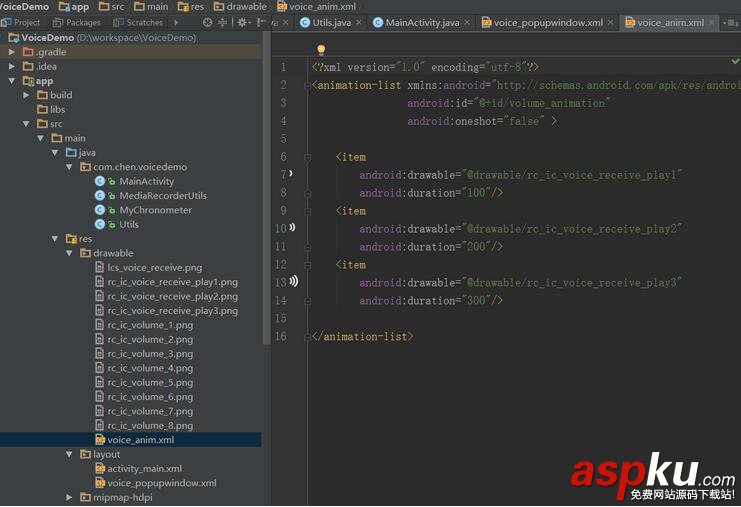Image resolution: width=741 pixels, height=507 pixels.
Task: Open activity_main.xml in layout folder
Action: tap(144, 468)
